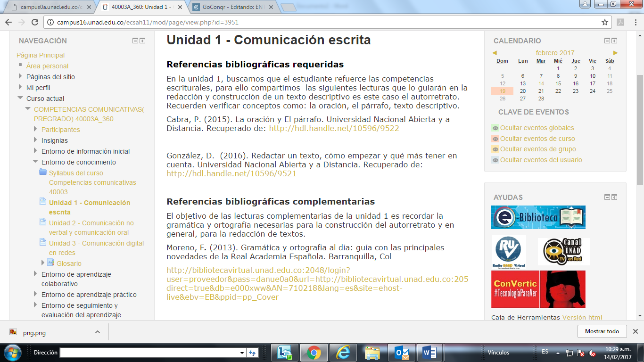
Task: Bookmark this page with the star icon
Action: tap(605, 22)
